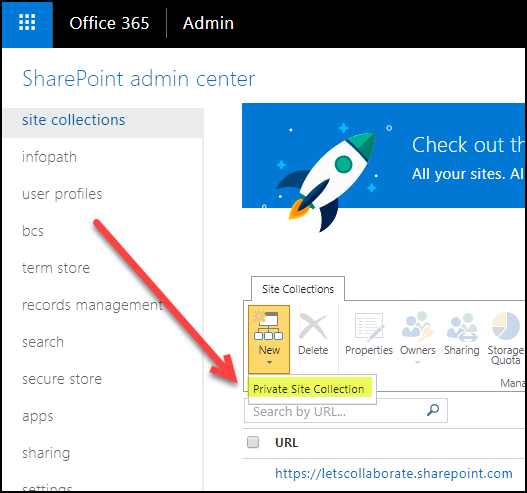Choose Private Site Collection menu option
Screen dimensions: 527x493
[309, 389]
